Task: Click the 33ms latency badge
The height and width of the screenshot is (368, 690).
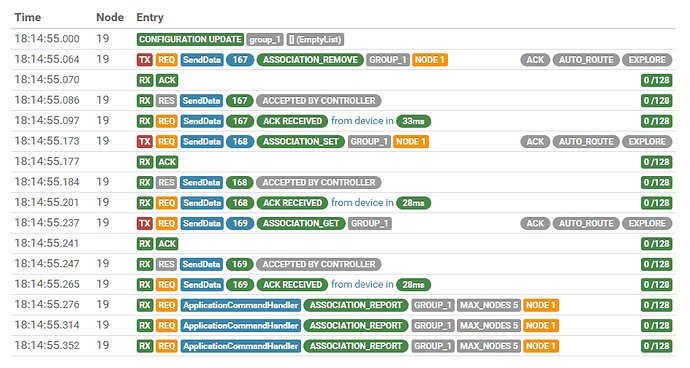Action: tap(413, 121)
